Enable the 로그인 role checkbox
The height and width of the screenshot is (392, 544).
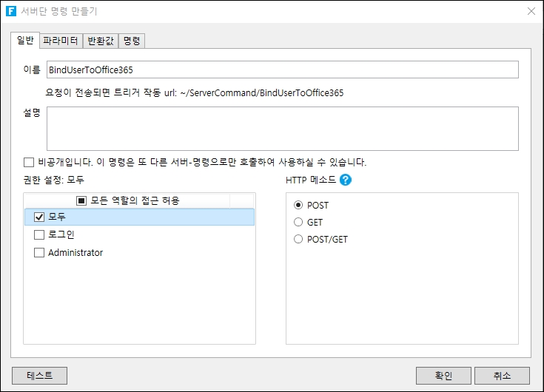point(40,234)
